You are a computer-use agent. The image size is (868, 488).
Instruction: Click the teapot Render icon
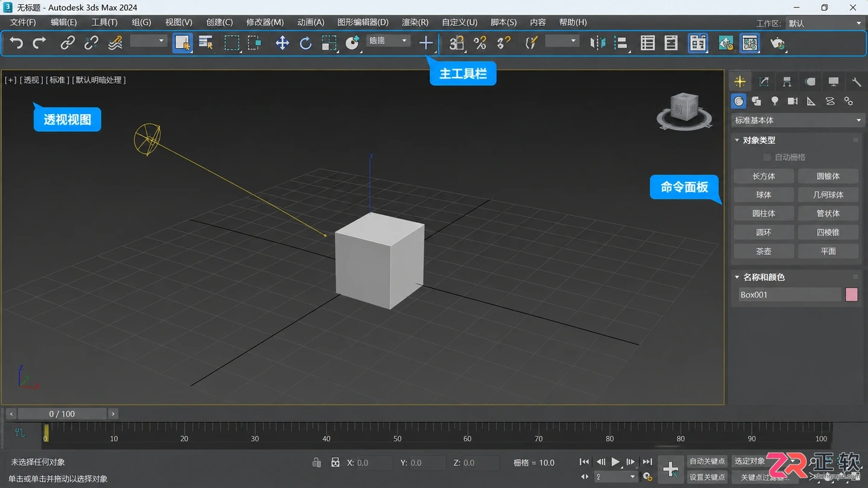[777, 43]
